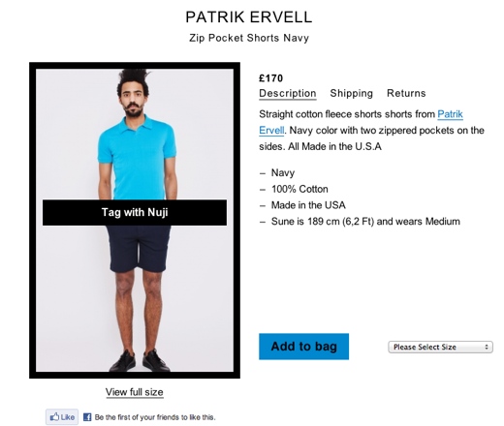Click the 'Be the first of your friends' text
Image resolution: width=504 pixels, height=426 pixels.
click(x=155, y=417)
